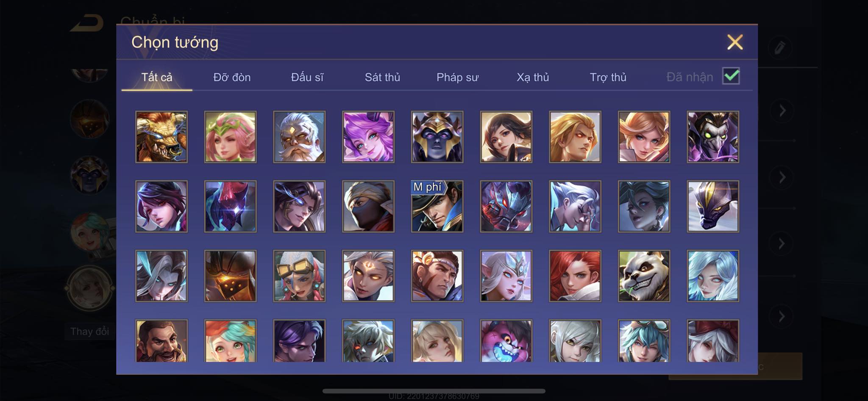Image resolution: width=868 pixels, height=401 pixels.
Task: Open the 'Trợ thủ' tab
Action: [x=608, y=77]
